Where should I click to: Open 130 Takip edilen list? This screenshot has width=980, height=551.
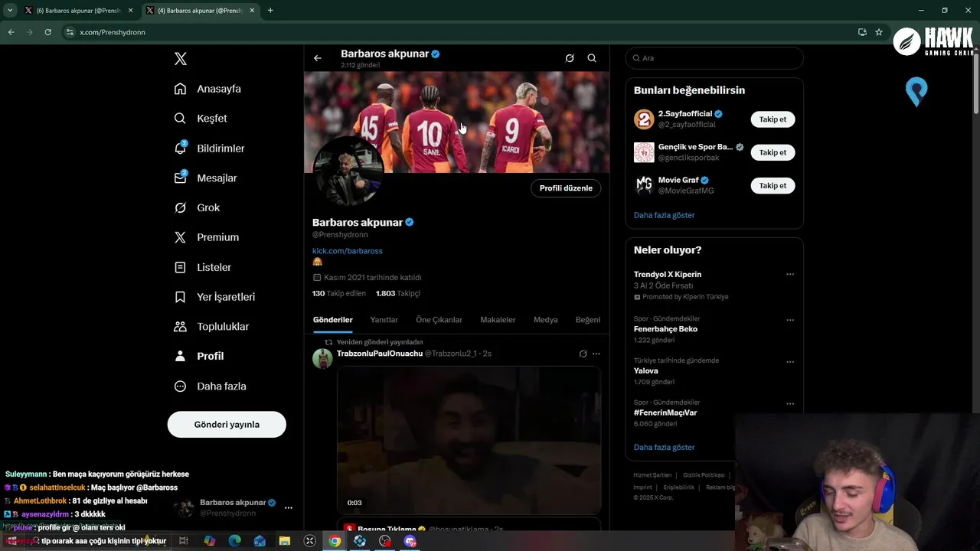pos(339,293)
